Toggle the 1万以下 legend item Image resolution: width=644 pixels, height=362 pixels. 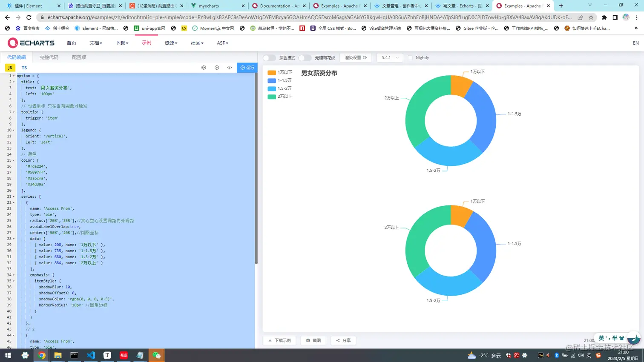(280, 72)
